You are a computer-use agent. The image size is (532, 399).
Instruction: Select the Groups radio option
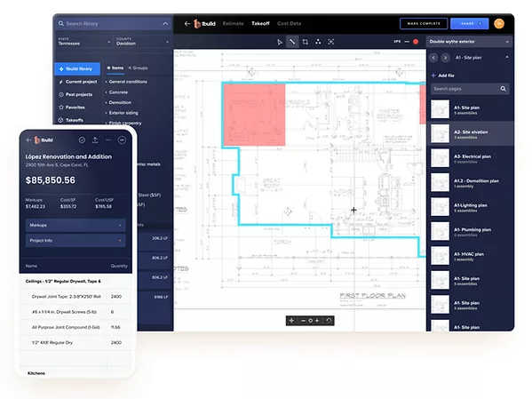138,68
